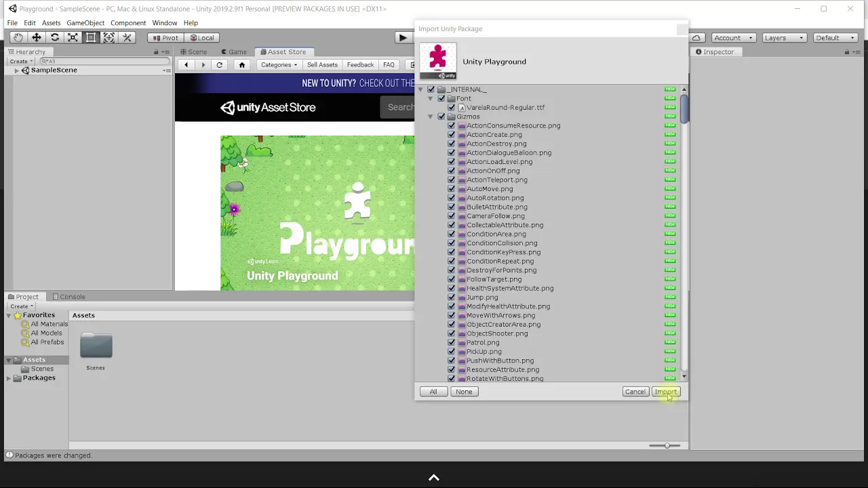The height and width of the screenshot is (488, 868).
Task: Open Hierarchy Create dropdown
Action: [x=22, y=61]
